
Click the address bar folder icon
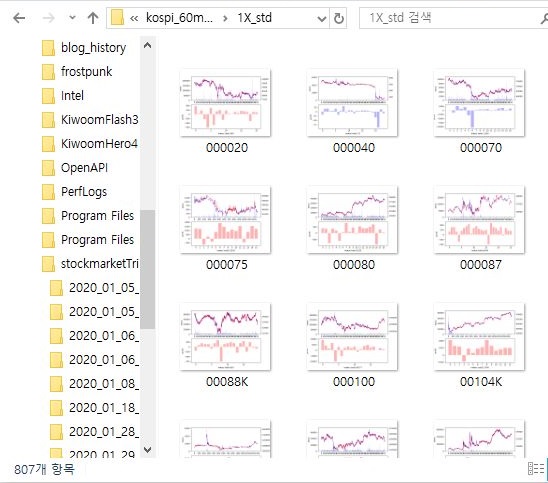tap(117, 17)
